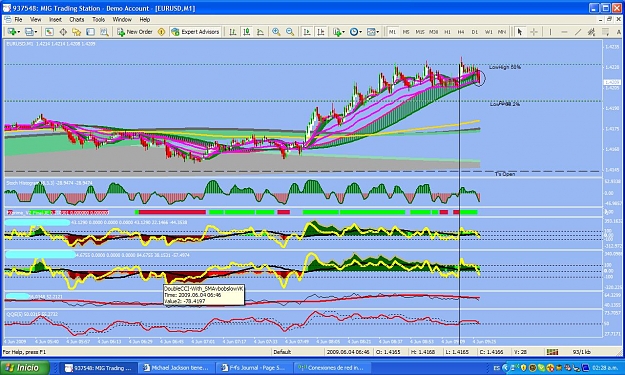Toggle the Data Window crosshair icon
This screenshot has width=625, height=375.
[63, 32]
